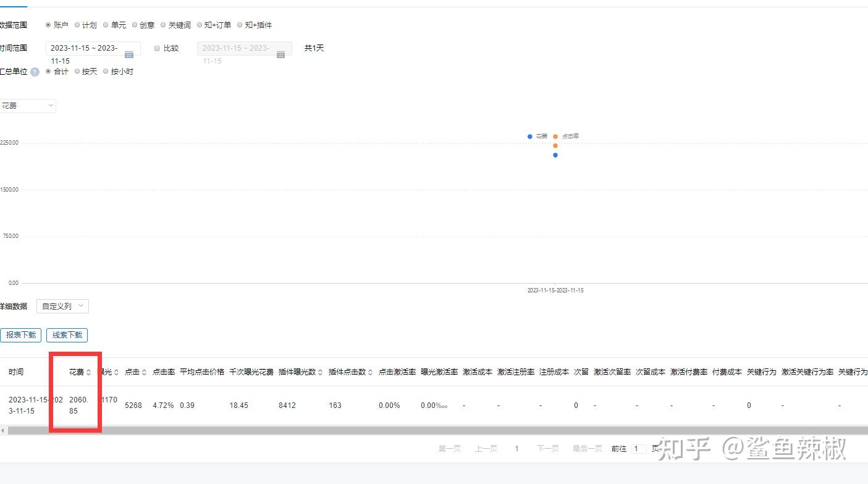
Task: Toggle 花费 blue legend dot in chart
Action: (530, 136)
